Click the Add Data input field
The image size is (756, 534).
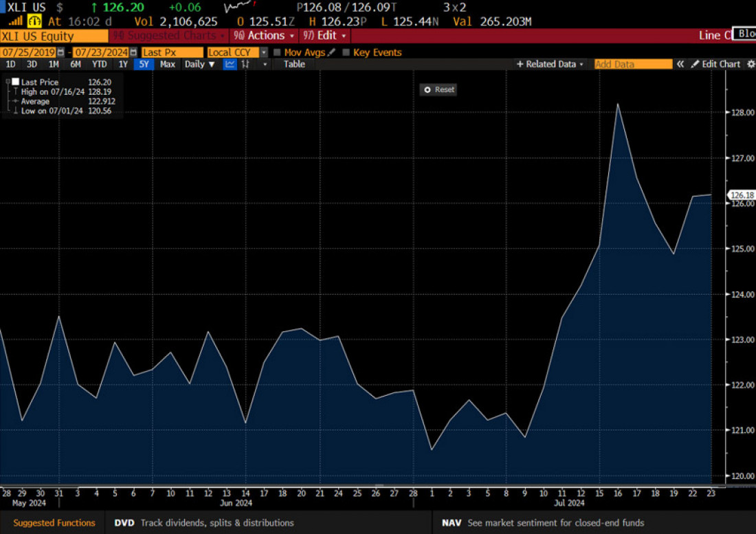(x=632, y=64)
